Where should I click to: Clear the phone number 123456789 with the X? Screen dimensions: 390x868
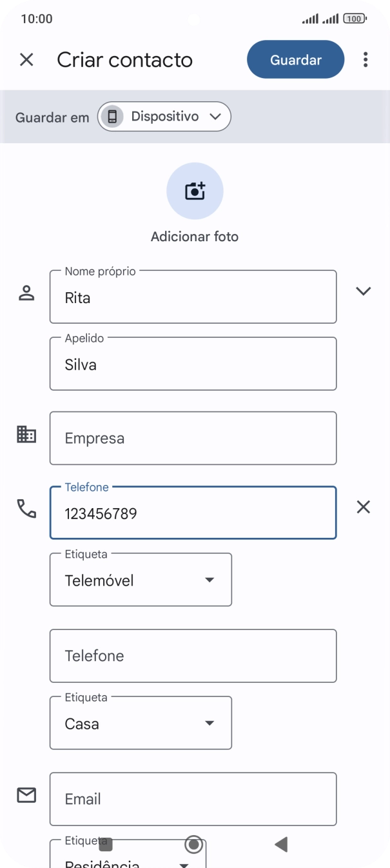[364, 508]
